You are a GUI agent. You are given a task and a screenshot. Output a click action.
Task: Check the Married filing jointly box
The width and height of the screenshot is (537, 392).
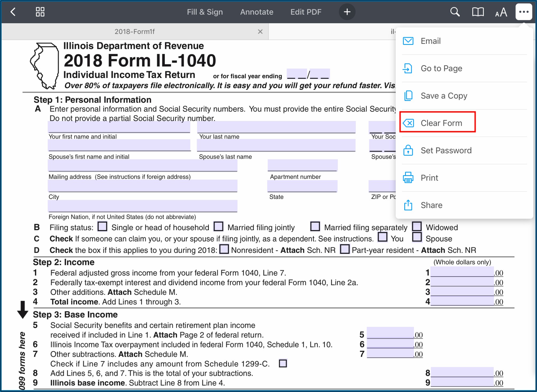(218, 226)
